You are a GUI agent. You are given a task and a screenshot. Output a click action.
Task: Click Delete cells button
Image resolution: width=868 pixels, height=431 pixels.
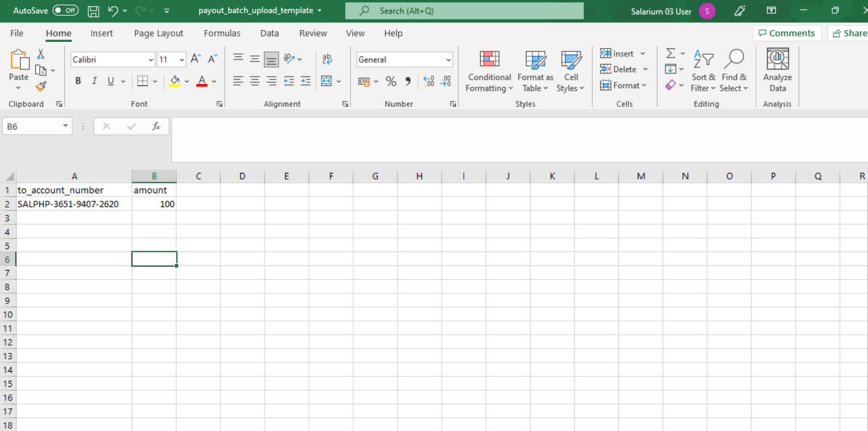tap(618, 69)
